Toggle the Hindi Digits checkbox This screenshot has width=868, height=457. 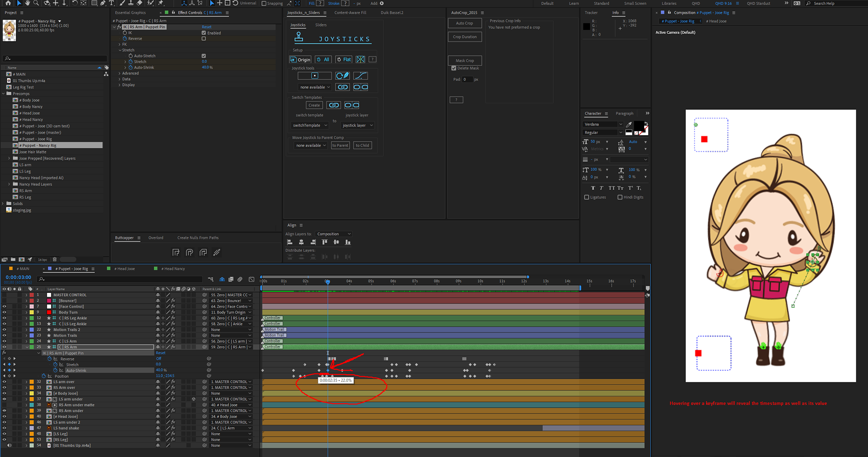click(x=620, y=197)
